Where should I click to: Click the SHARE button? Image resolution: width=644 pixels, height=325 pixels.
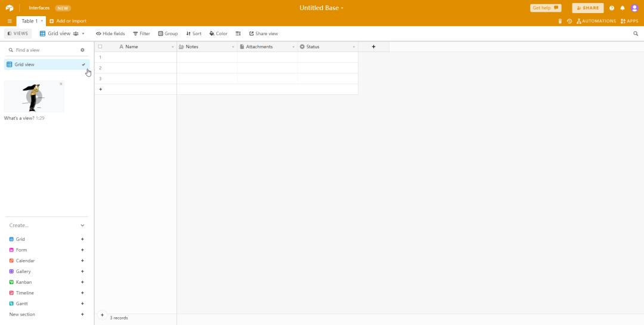[x=587, y=8]
